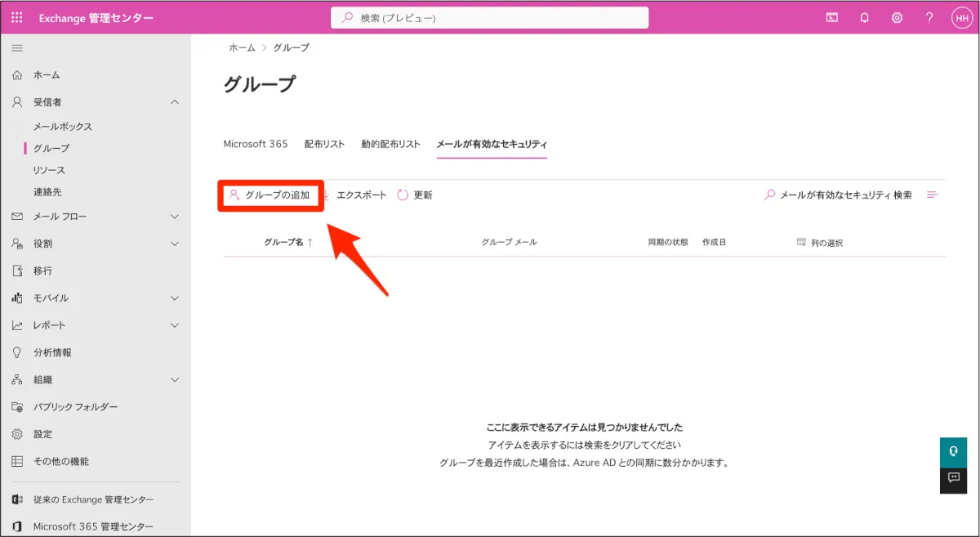Click the help question mark icon
This screenshot has width=980, height=537.
[929, 17]
